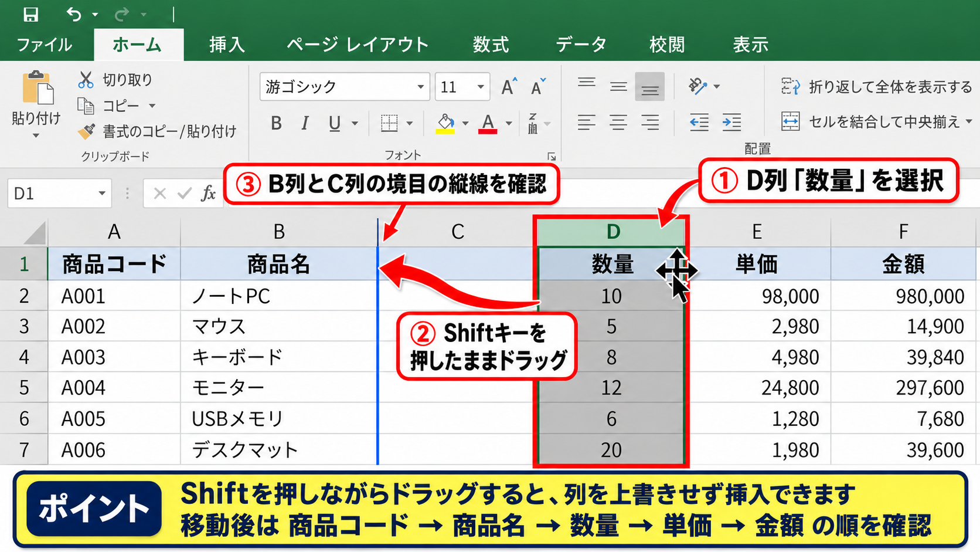980x552 pixels.
Task: Expand the 貼り付け paste options arrow
Action: [36, 136]
